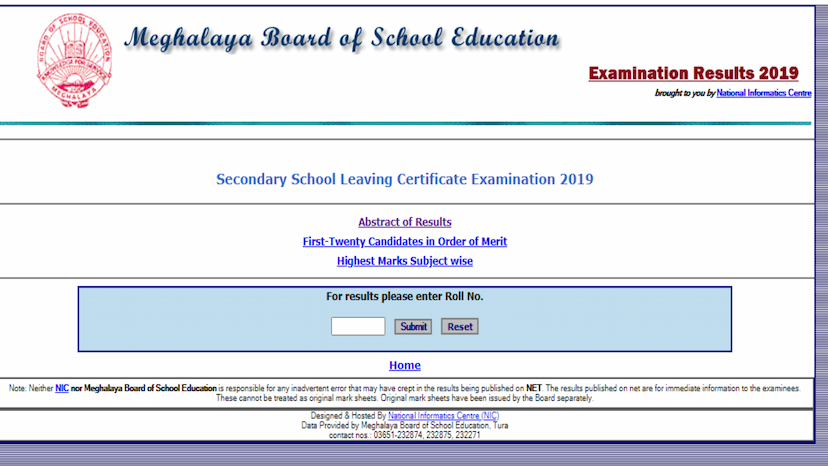
Task: Open the Highest Marks Subject wise link
Action: click(404, 261)
